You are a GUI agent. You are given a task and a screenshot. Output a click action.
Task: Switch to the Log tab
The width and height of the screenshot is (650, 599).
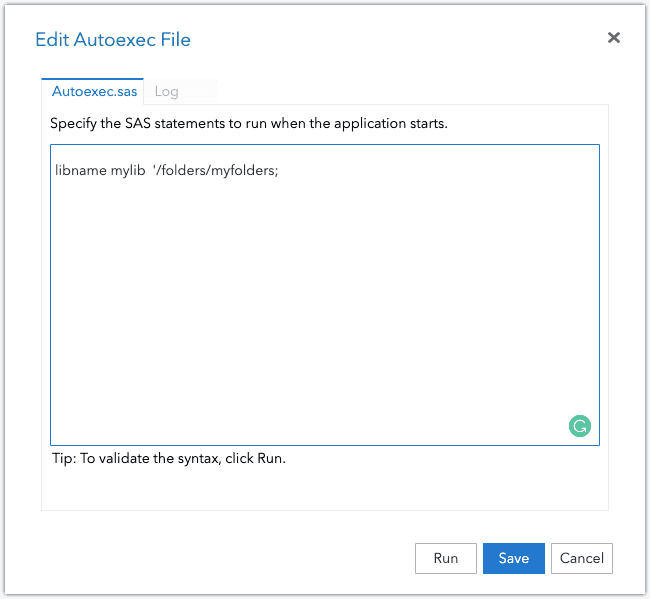click(x=167, y=91)
